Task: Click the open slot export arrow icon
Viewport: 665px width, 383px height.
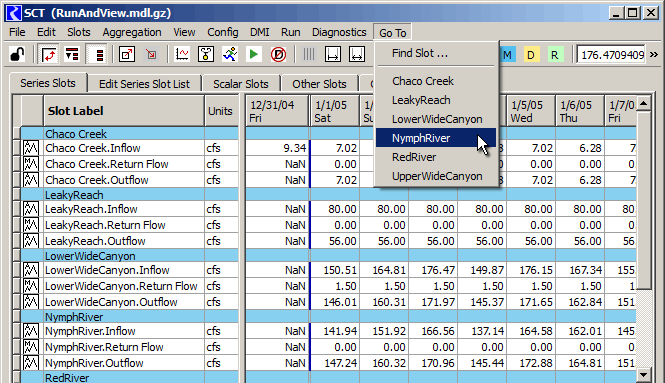Action: coord(127,54)
